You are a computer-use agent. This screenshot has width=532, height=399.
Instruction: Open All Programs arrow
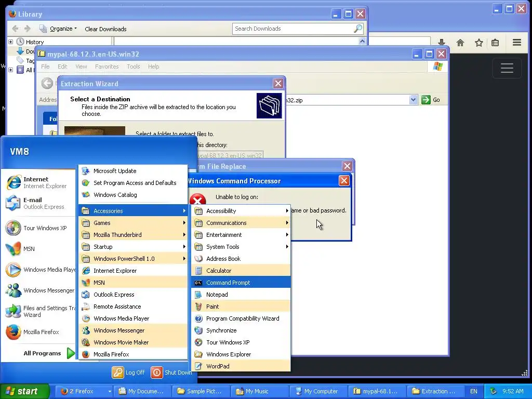click(70, 353)
